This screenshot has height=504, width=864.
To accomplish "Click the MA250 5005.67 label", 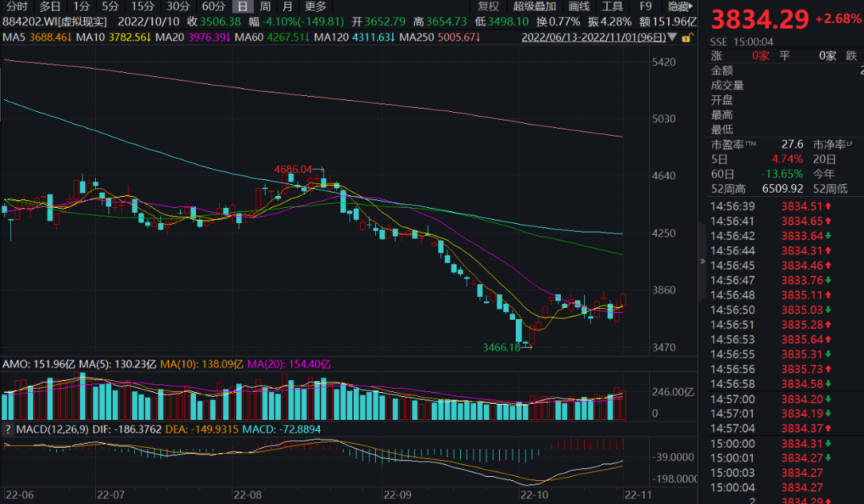I will (x=440, y=38).
